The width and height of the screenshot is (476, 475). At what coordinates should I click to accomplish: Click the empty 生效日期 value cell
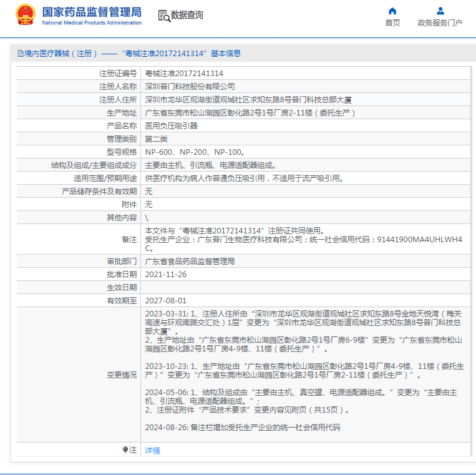[306, 287]
